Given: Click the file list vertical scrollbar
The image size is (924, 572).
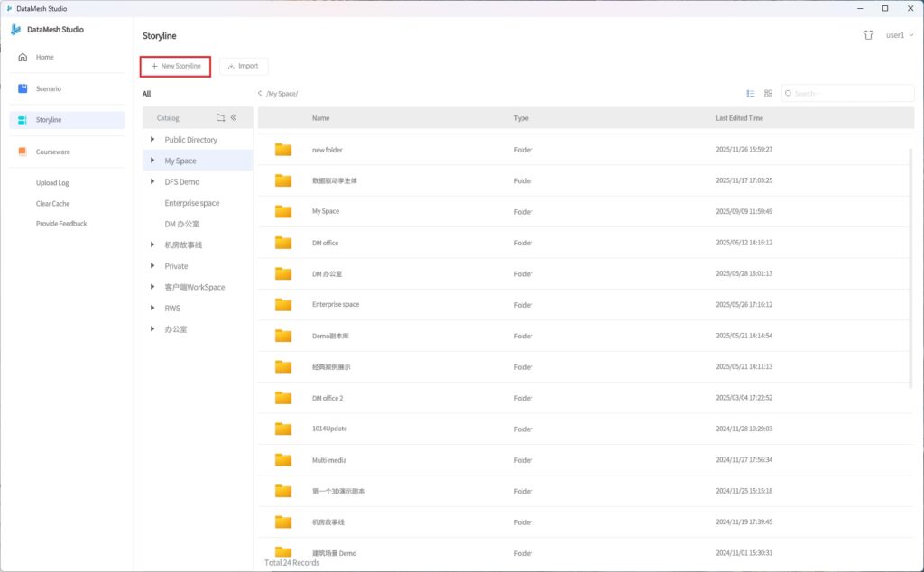Looking at the screenshot, I should point(910,268).
